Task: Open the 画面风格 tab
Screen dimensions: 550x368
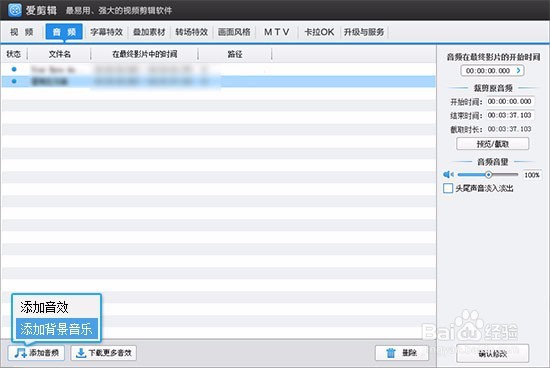Action: click(234, 32)
